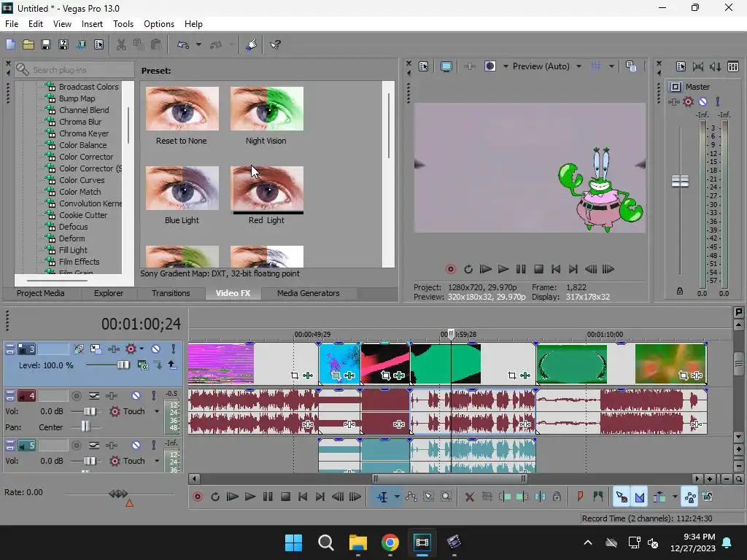Toggle solo on video track 3
Viewport: 747px width, 560px height.
tap(173, 349)
